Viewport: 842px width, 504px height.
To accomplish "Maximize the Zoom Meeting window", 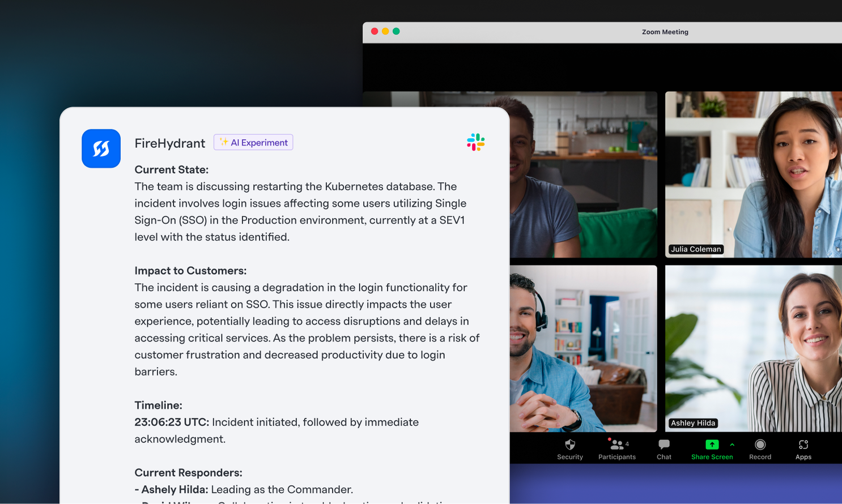I will 396,31.
